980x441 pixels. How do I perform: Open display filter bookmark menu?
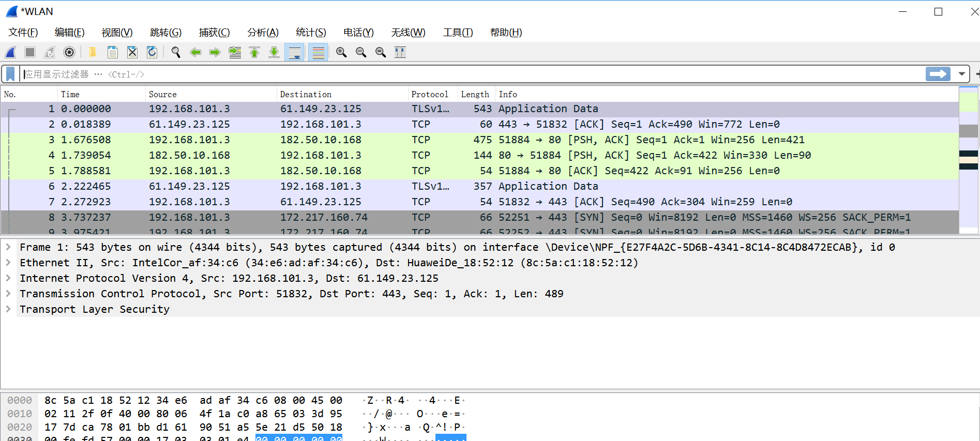(10, 74)
